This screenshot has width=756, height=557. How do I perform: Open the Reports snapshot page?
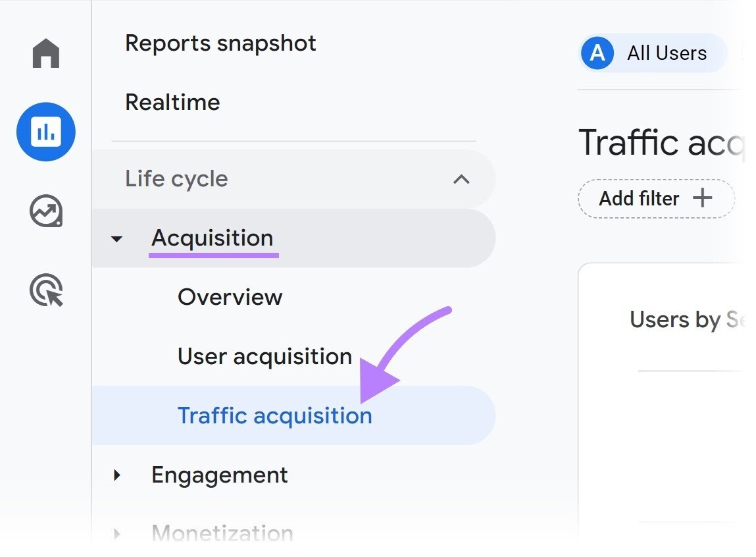coord(220,43)
